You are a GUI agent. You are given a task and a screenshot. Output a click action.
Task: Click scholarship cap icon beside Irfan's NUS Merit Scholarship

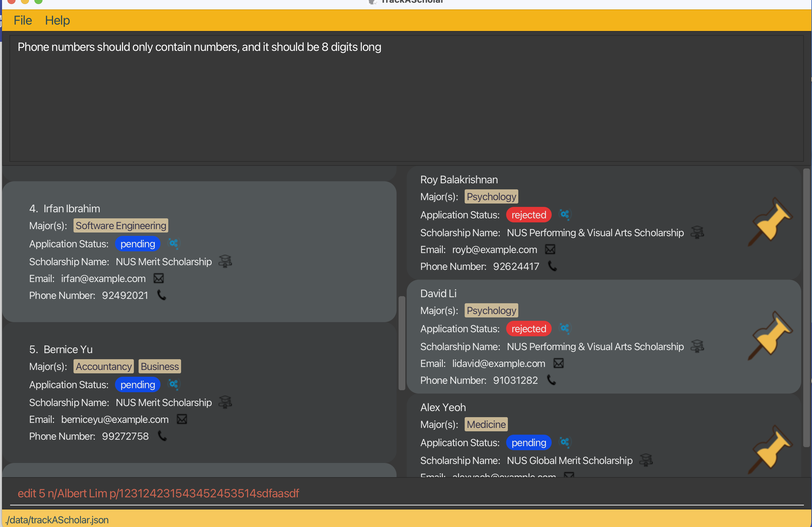(x=225, y=261)
